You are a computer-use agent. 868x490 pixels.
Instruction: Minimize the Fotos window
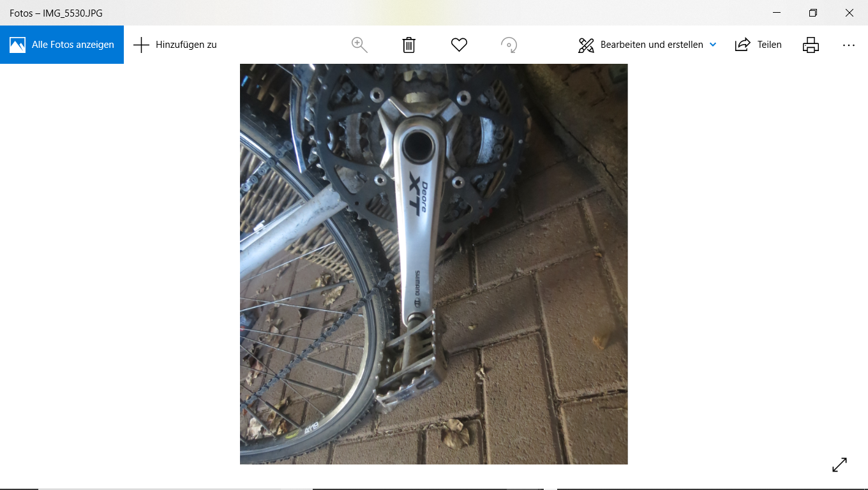[x=777, y=13]
